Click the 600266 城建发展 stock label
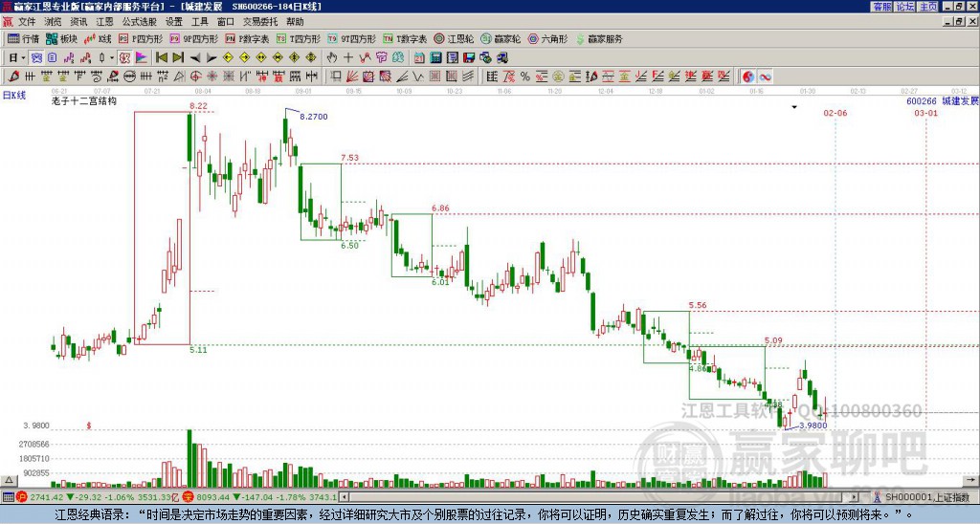This screenshot has height=524, width=980. point(943,101)
